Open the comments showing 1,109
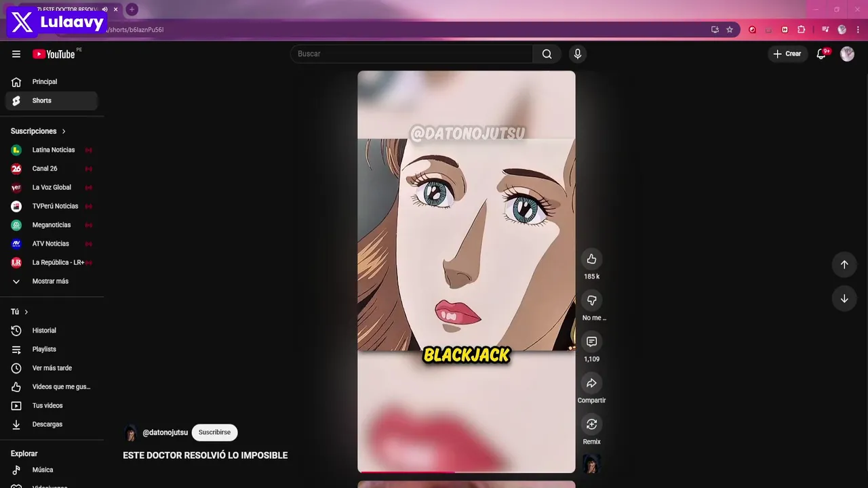Viewport: 868px width, 488px height. pos(592,342)
